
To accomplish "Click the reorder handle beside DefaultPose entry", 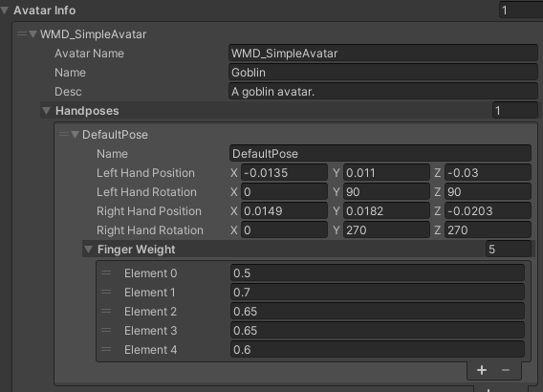I will 64,134.
